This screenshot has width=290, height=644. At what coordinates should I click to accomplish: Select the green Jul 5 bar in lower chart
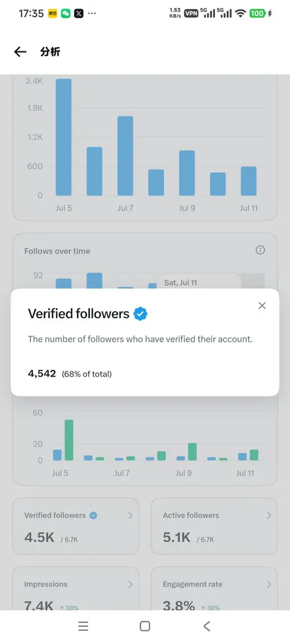[x=69, y=440]
